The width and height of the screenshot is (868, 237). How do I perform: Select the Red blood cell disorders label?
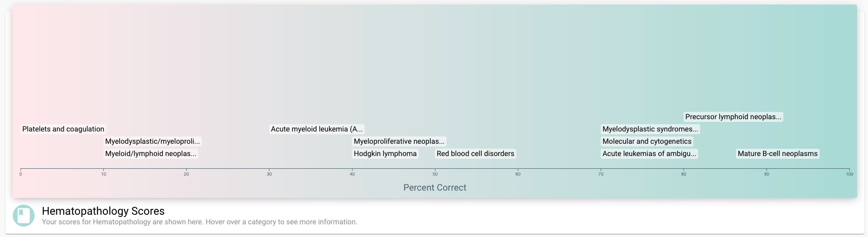pos(475,154)
